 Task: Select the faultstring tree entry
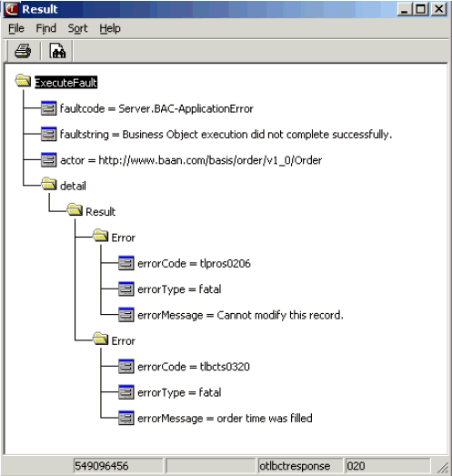tap(226, 135)
